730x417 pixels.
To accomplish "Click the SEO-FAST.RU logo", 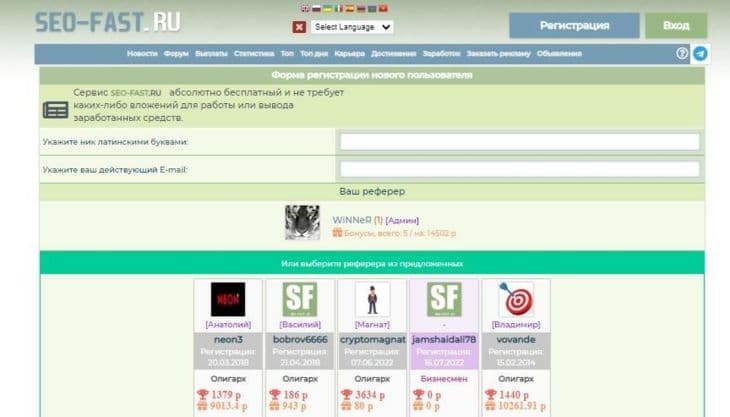I will pos(108,22).
